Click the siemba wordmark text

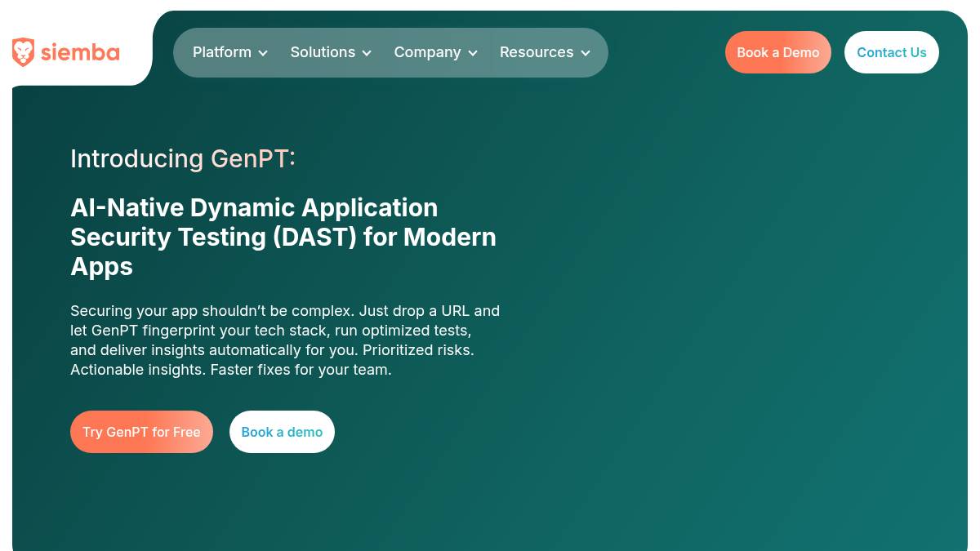coord(80,53)
